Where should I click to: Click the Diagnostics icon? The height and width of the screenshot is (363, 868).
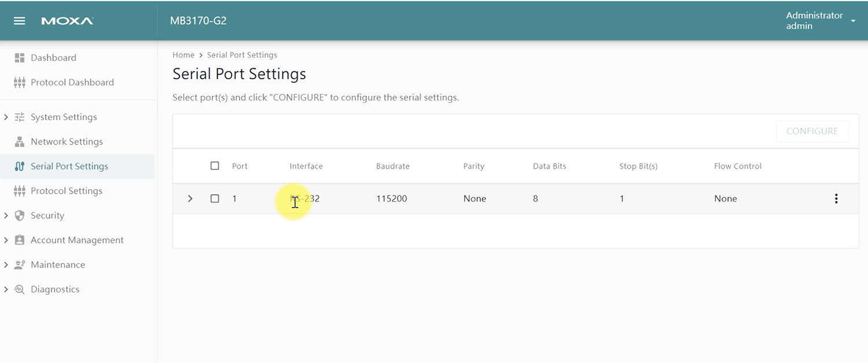20,290
